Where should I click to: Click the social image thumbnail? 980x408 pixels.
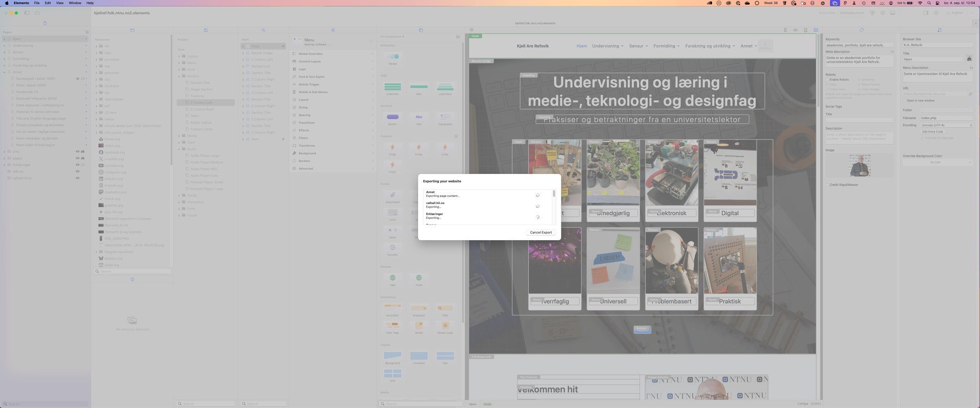tap(860, 165)
